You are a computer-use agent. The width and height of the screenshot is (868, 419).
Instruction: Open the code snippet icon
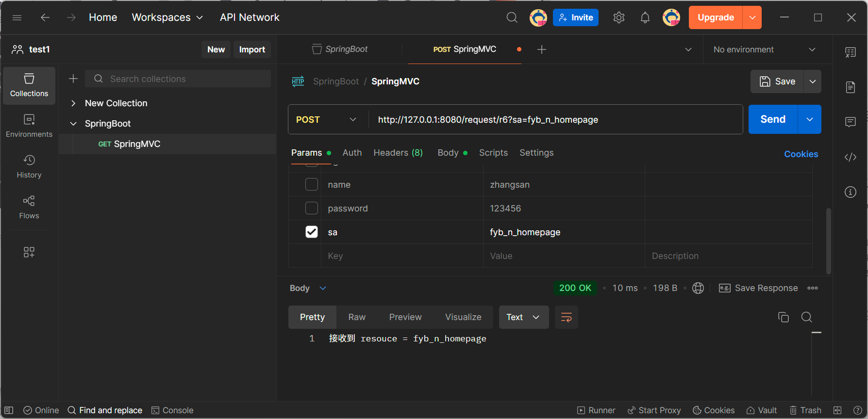[x=851, y=157]
